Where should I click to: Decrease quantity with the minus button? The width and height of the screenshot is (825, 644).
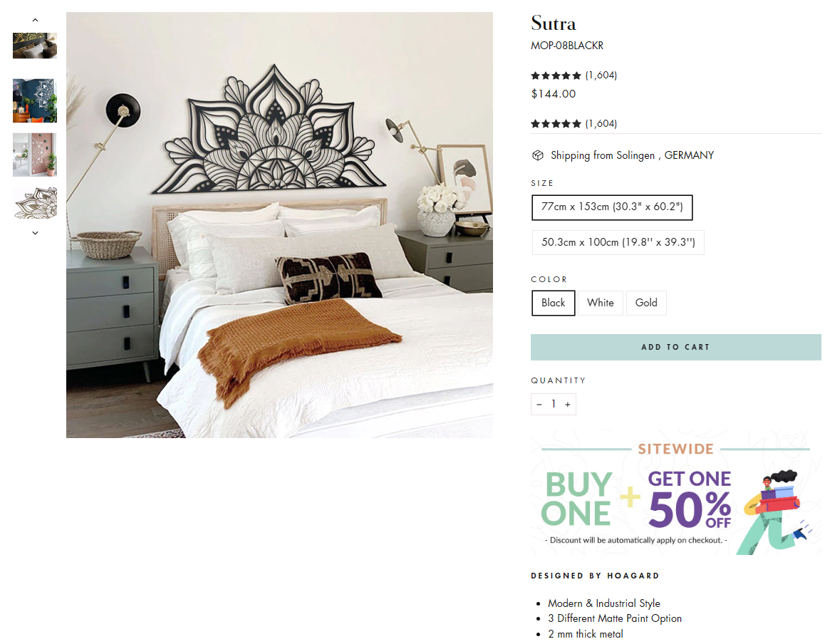(x=539, y=405)
